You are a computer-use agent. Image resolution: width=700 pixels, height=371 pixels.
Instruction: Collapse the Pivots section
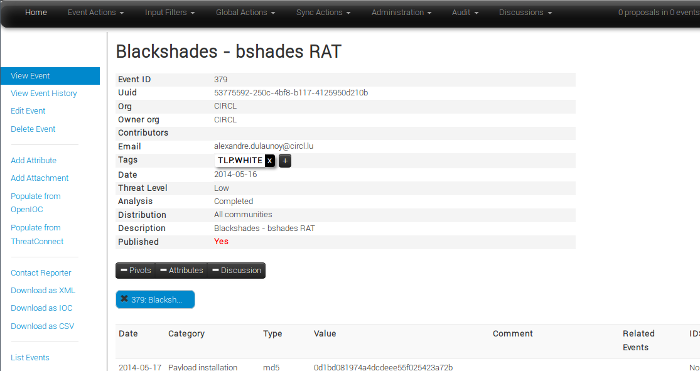(136, 270)
